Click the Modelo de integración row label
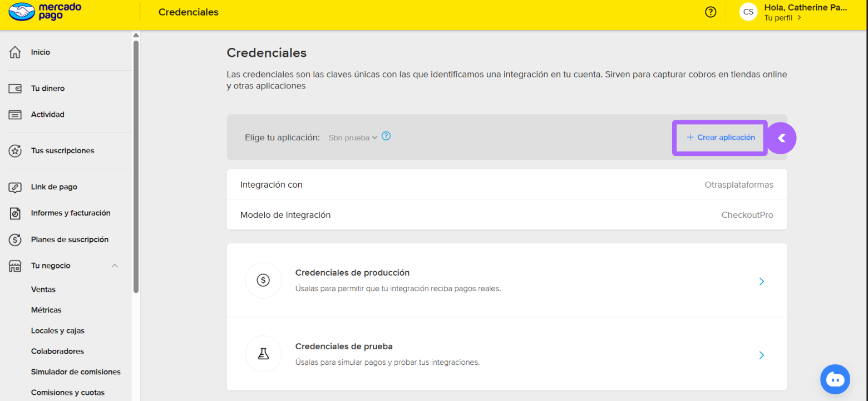This screenshot has width=868, height=401. pos(285,215)
